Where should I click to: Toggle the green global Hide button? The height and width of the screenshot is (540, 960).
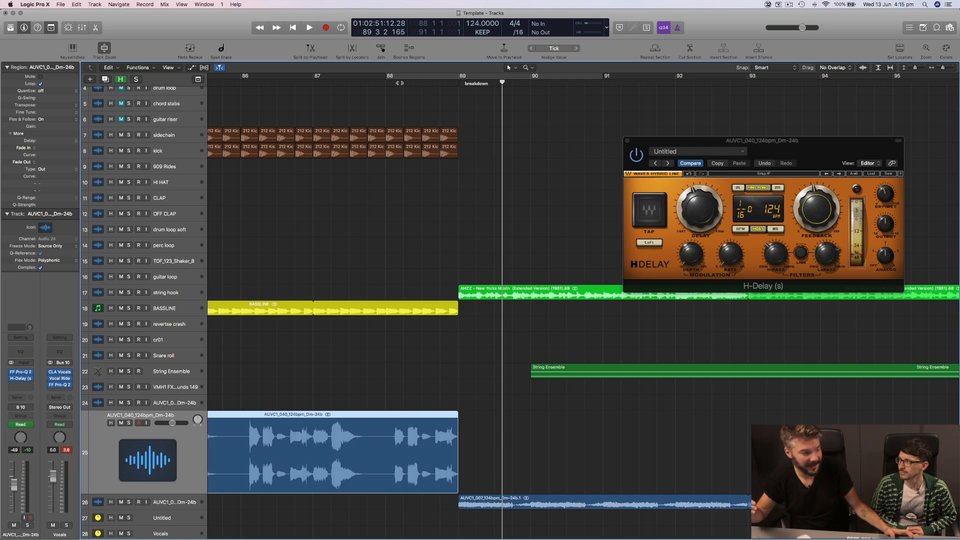pos(121,79)
